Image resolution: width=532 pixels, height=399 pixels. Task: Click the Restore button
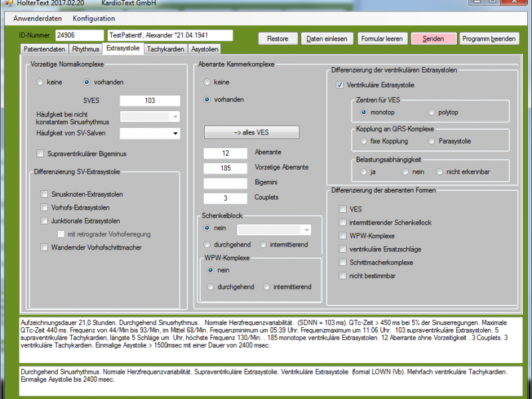(x=278, y=39)
